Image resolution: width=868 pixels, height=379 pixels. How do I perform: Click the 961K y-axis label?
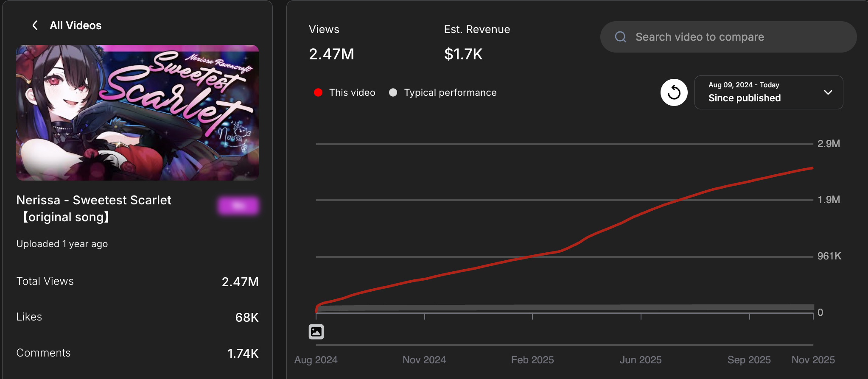829,256
